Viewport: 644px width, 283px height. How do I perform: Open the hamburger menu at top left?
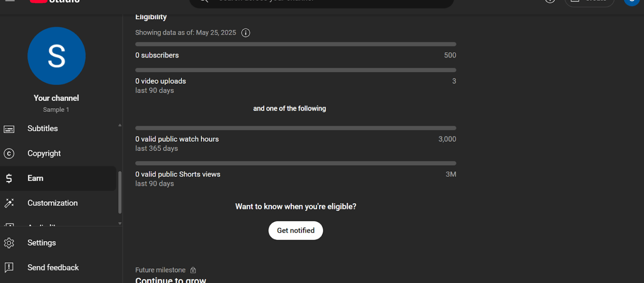10,1
